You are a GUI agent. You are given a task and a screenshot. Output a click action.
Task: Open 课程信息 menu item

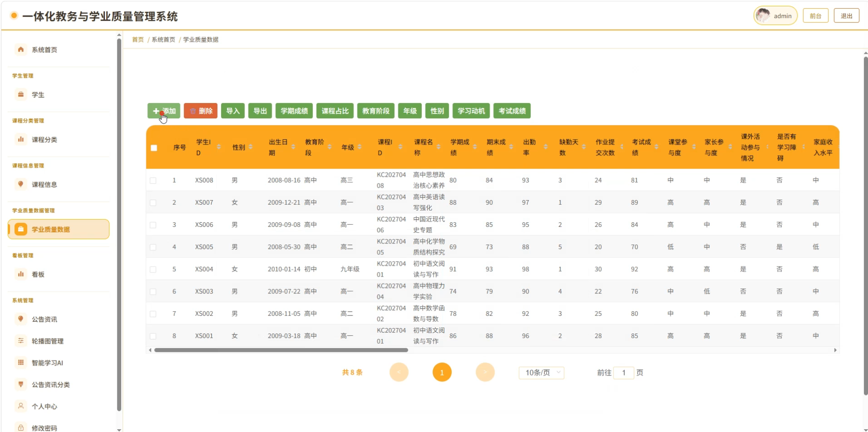[x=58, y=184]
